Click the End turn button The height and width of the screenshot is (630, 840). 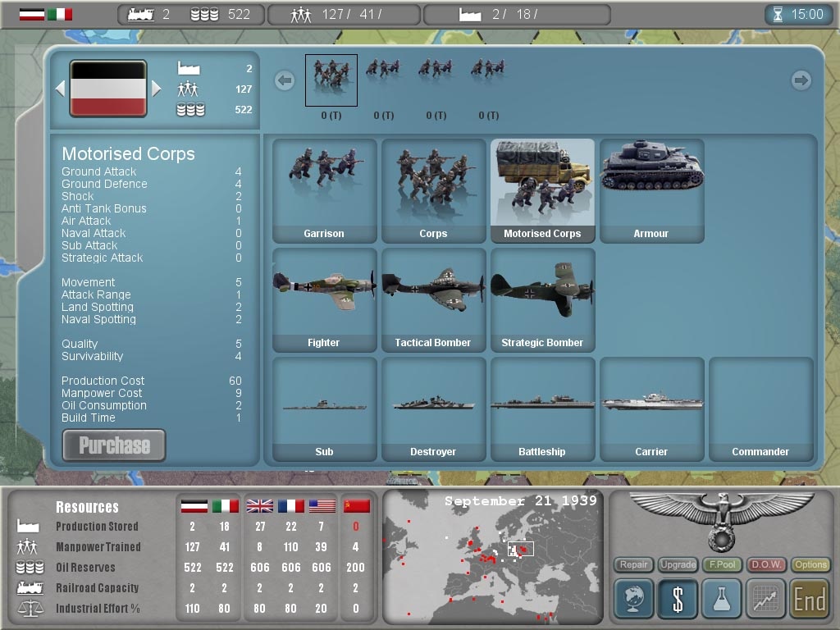(x=810, y=598)
